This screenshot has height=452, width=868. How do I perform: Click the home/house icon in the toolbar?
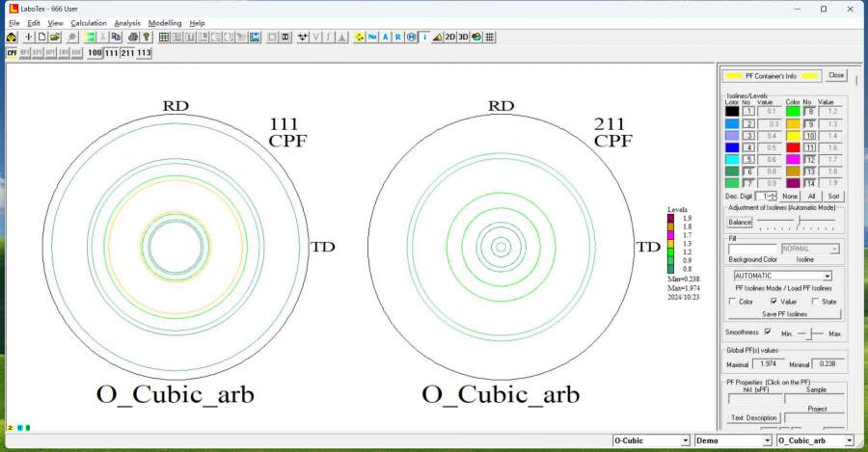(12, 37)
